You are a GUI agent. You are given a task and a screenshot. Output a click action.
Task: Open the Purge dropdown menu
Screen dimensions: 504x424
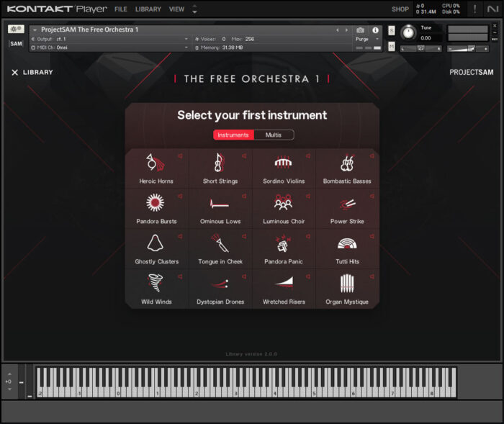click(x=367, y=39)
